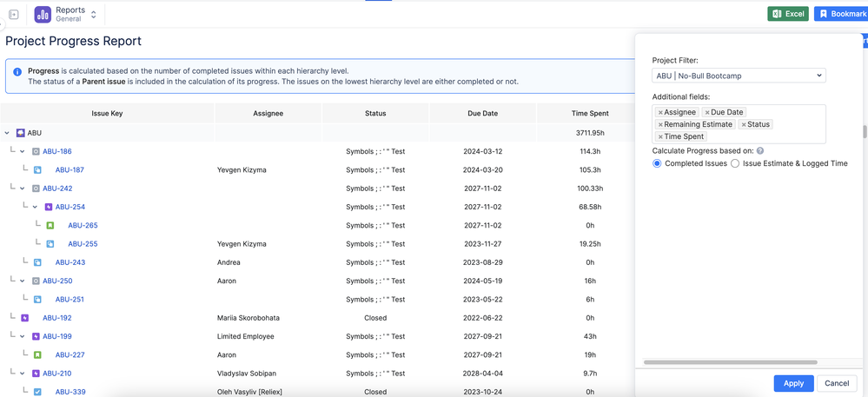Image resolution: width=868 pixels, height=397 pixels.
Task: Remove the Time Spent field tag
Action: [x=661, y=137]
